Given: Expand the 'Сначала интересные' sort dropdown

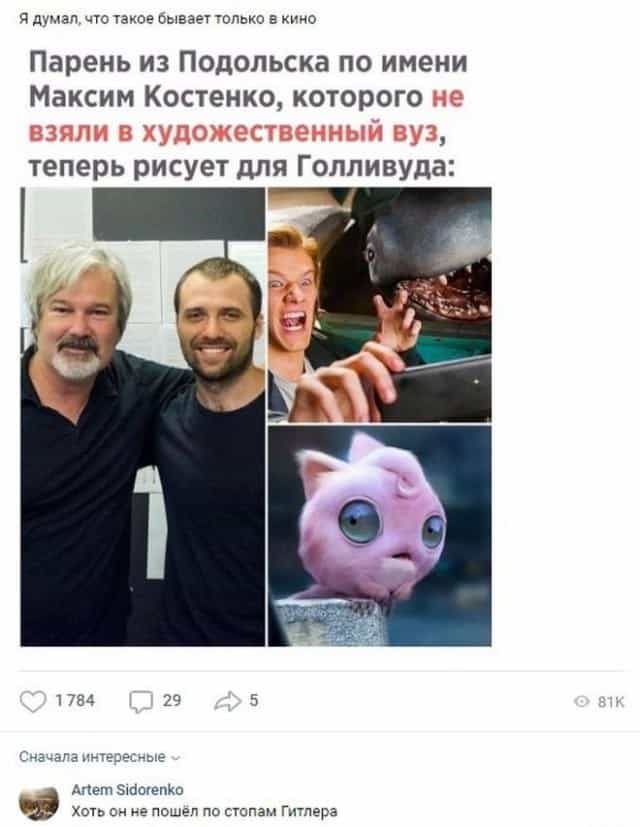Looking at the screenshot, I should (100, 757).
